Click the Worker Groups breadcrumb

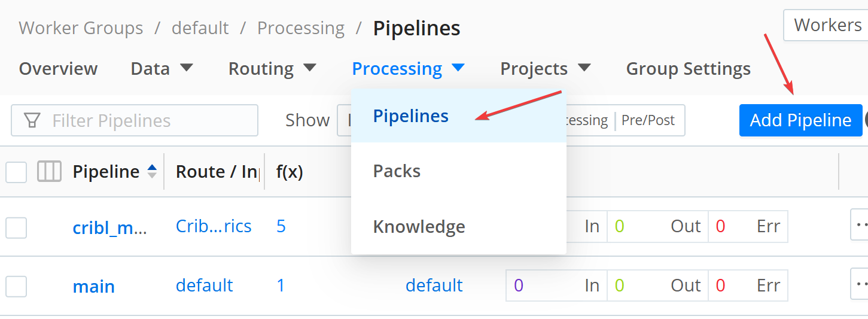point(81,28)
